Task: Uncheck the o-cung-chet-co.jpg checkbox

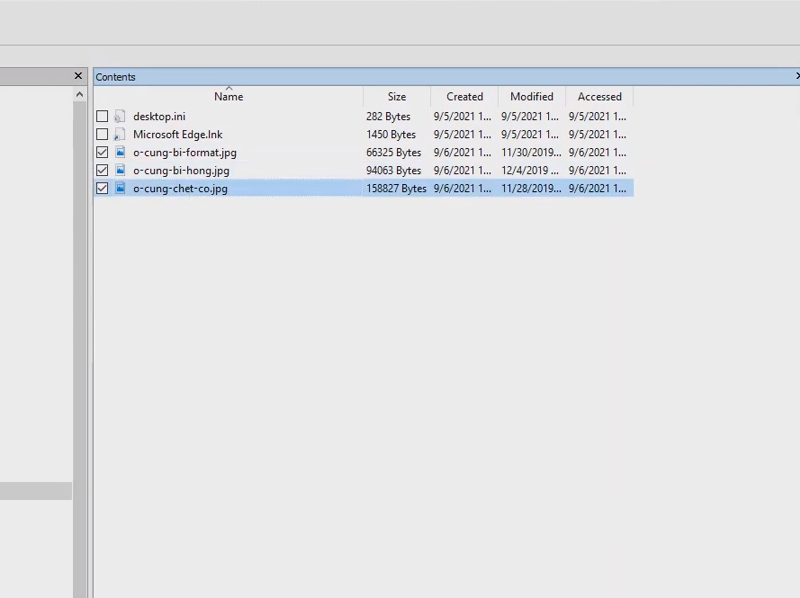Action: click(x=102, y=189)
